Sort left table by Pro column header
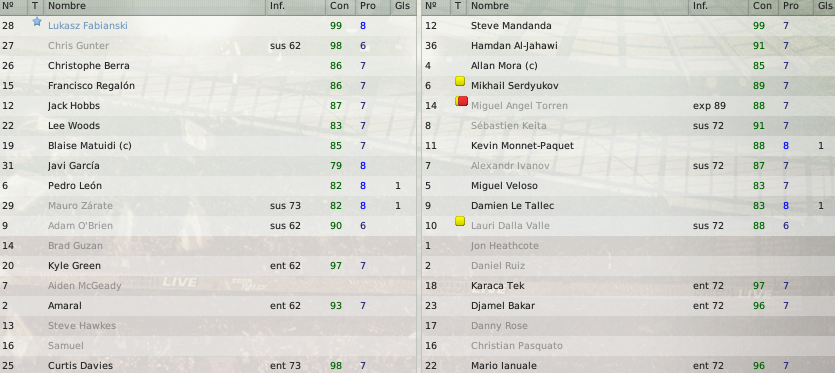Image resolution: width=835 pixels, height=373 pixels. pos(367,6)
